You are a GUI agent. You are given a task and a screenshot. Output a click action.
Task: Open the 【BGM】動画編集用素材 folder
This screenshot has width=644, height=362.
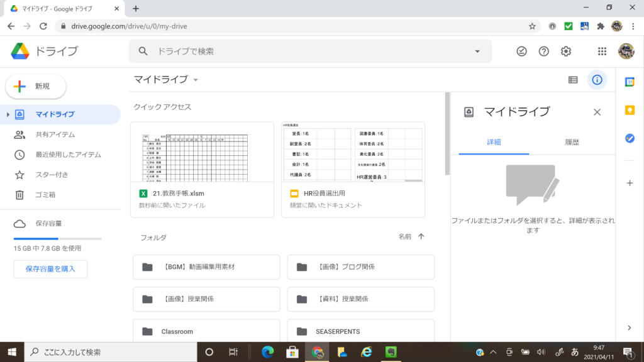206,267
